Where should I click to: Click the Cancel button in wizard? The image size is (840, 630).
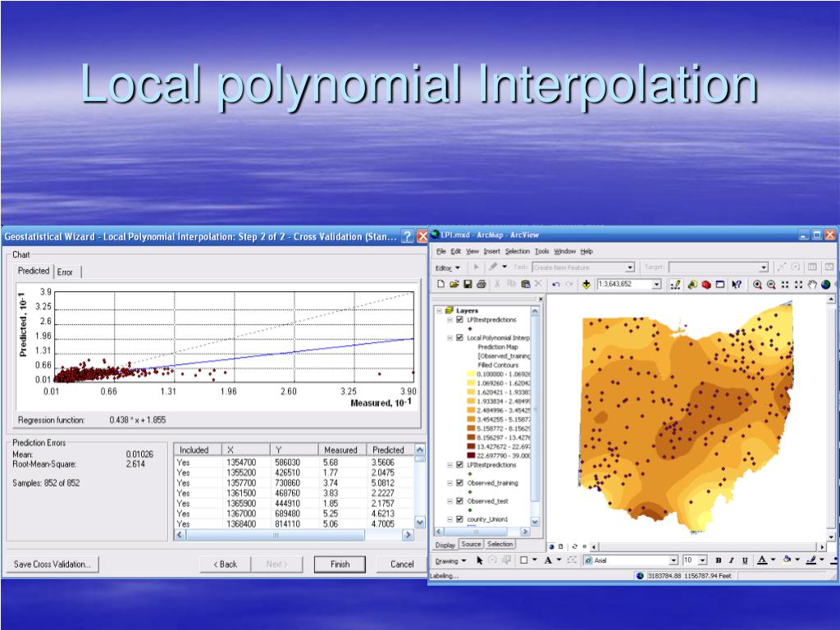click(x=402, y=564)
